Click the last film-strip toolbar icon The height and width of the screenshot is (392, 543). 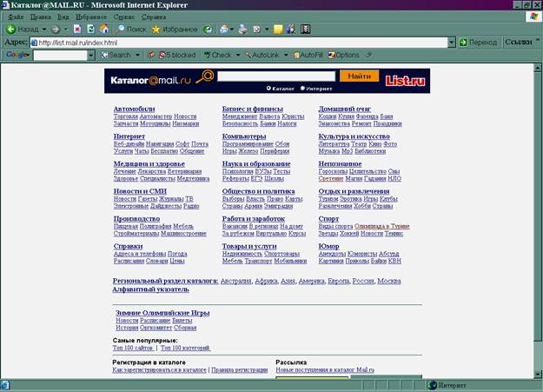306,30
